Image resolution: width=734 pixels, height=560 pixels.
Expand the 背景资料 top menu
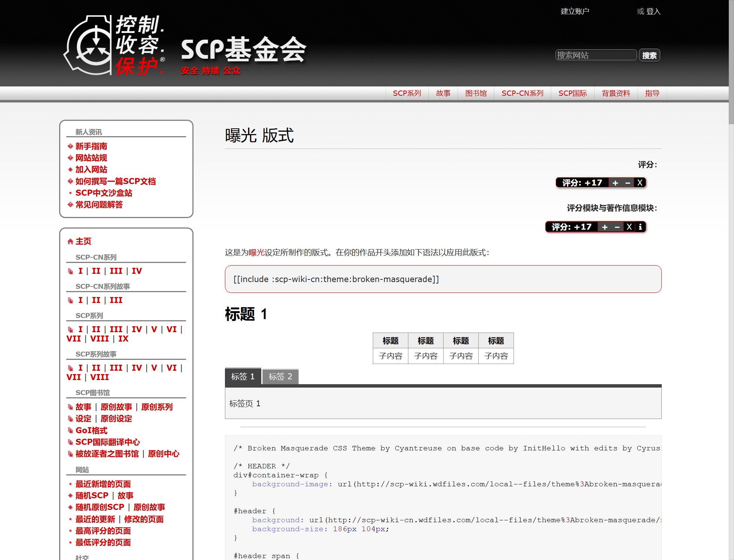[x=616, y=94]
